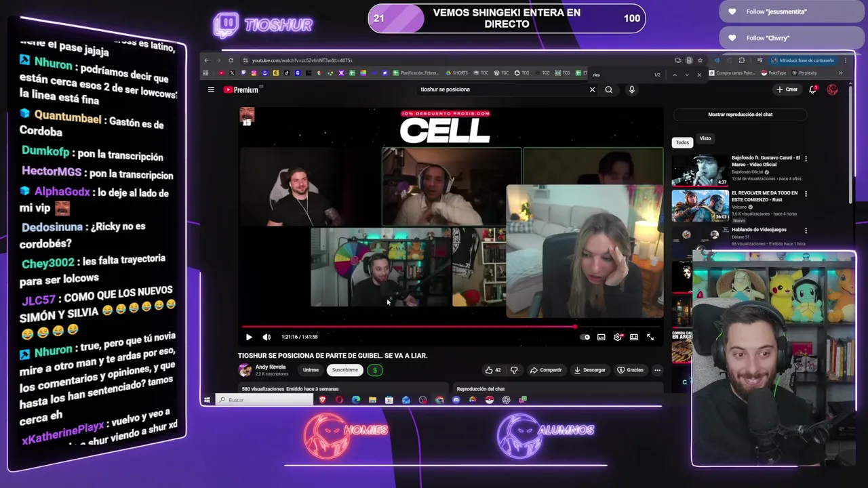Viewport: 868px width, 488px height.
Task: Seek along the red video progress bar
Action: 451,327
